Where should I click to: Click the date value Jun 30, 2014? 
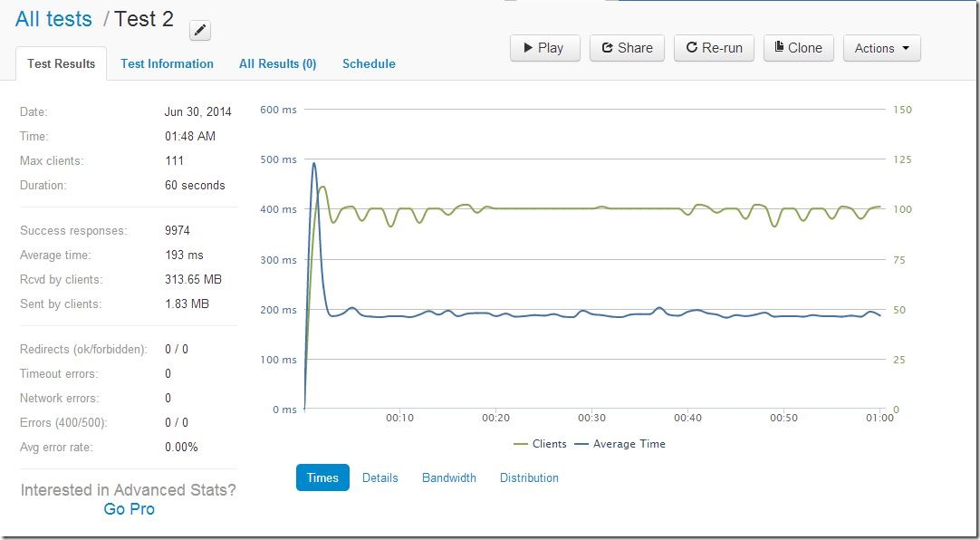[197, 111]
